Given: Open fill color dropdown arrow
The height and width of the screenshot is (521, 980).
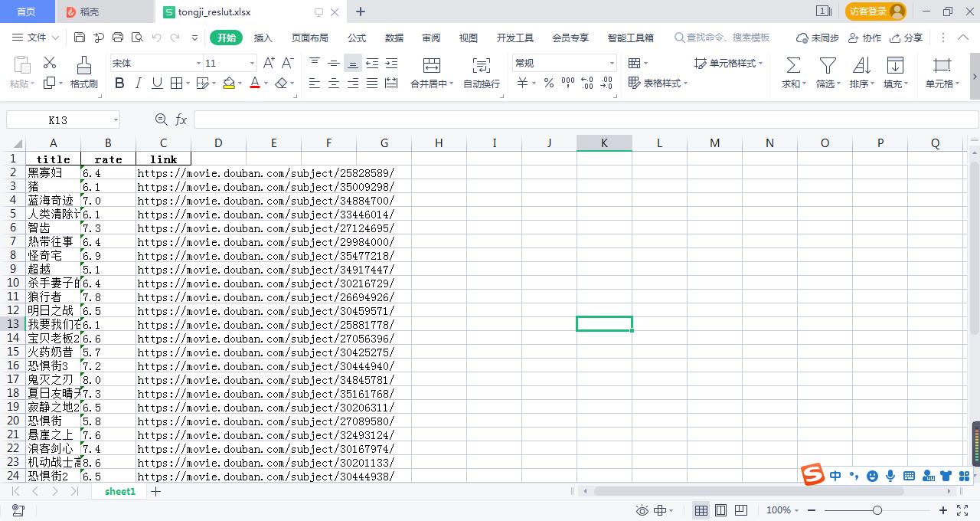Looking at the screenshot, I should (x=240, y=84).
